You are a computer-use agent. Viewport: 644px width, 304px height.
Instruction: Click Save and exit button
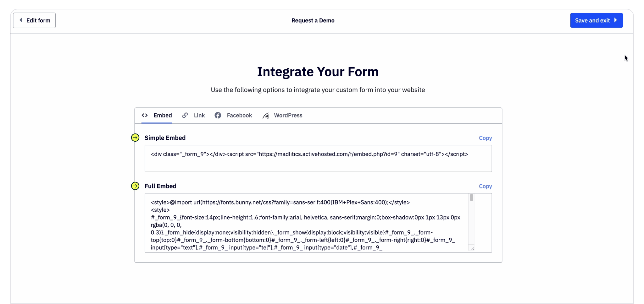[596, 20]
